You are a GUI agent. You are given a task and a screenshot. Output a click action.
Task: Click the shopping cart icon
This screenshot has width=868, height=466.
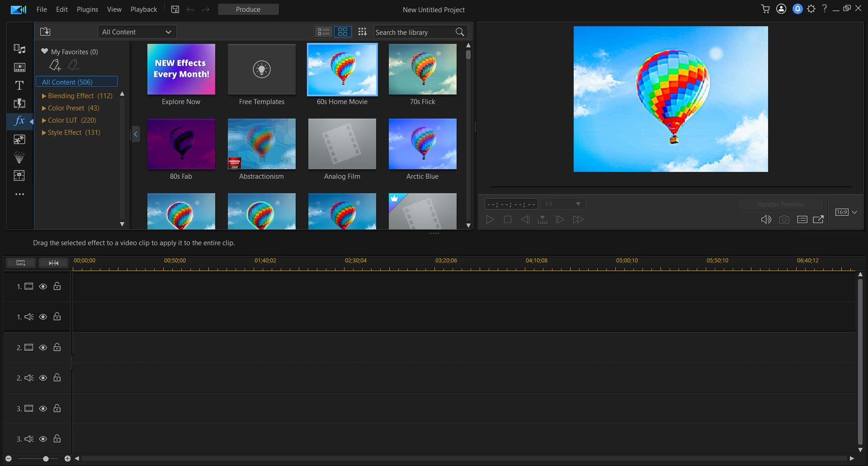[x=765, y=9]
